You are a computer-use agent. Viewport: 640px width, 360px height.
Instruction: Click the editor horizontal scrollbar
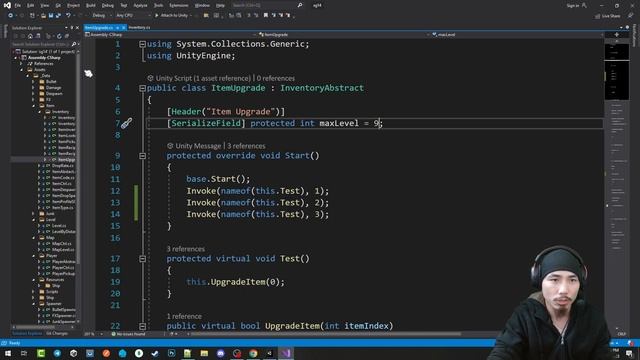coord(327,334)
